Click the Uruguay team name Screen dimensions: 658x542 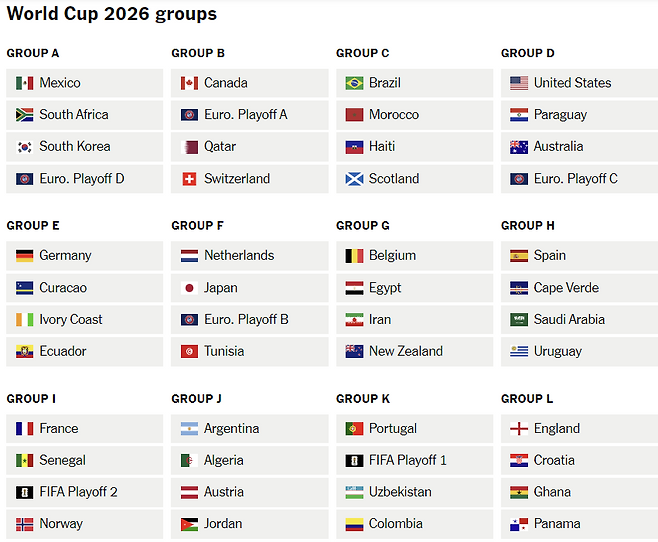click(557, 352)
